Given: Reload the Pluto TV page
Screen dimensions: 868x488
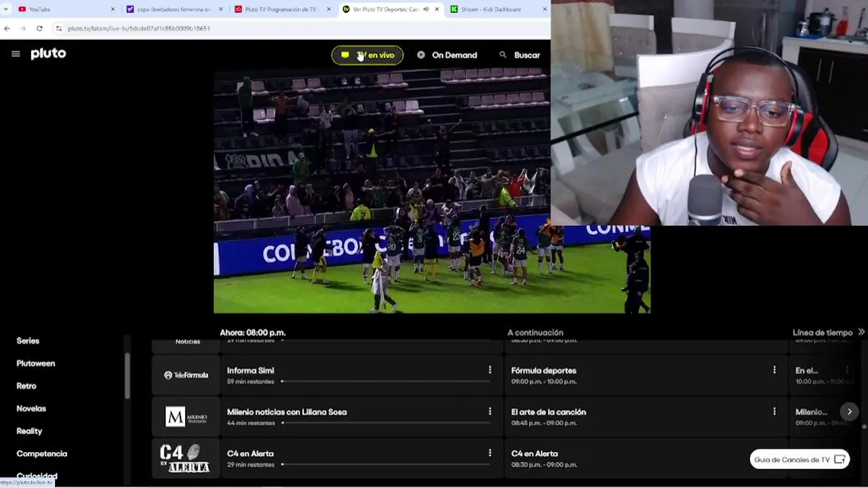Looking at the screenshot, I should pos(39,28).
